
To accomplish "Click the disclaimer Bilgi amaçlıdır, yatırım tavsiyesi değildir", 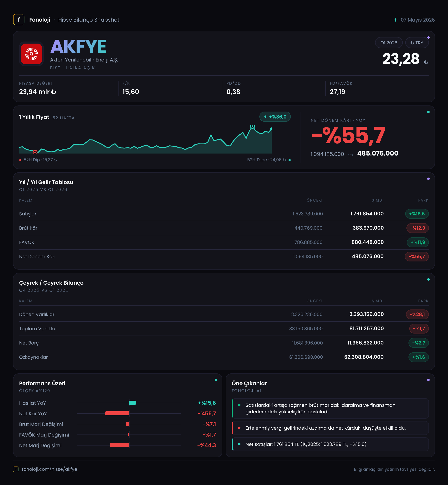I will pyautogui.click(x=394, y=469).
